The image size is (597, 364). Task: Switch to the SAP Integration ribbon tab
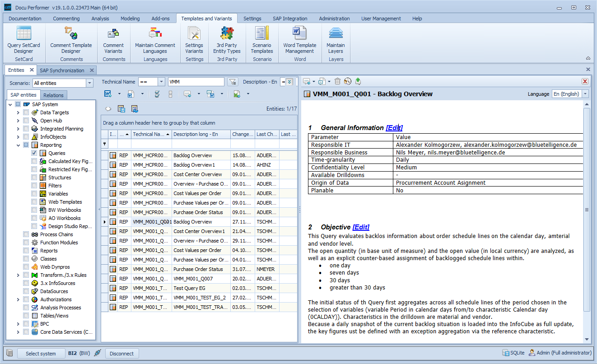pos(290,19)
